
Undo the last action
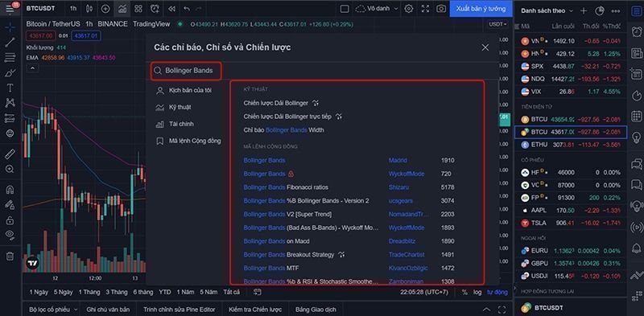[x=187, y=9]
